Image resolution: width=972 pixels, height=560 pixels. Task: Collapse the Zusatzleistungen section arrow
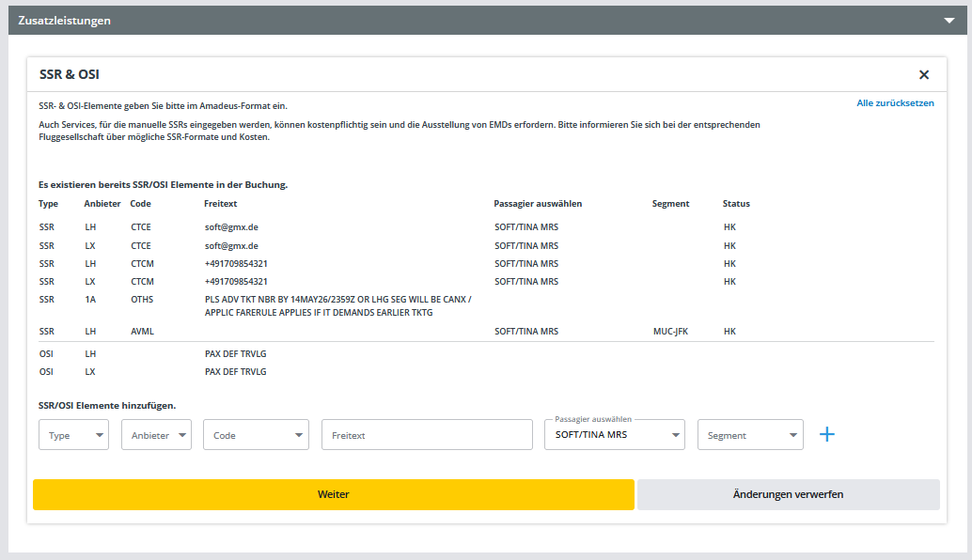coord(949,21)
